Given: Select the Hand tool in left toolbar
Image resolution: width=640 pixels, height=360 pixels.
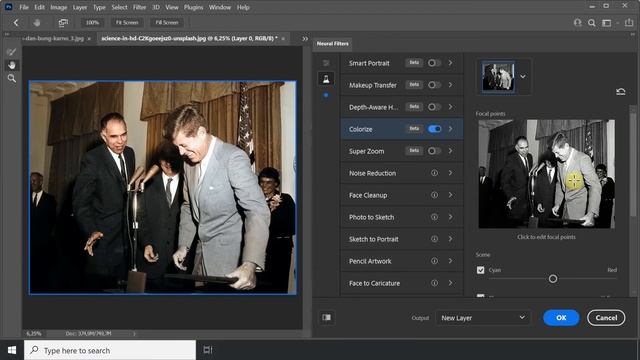Looking at the screenshot, I should (11, 65).
